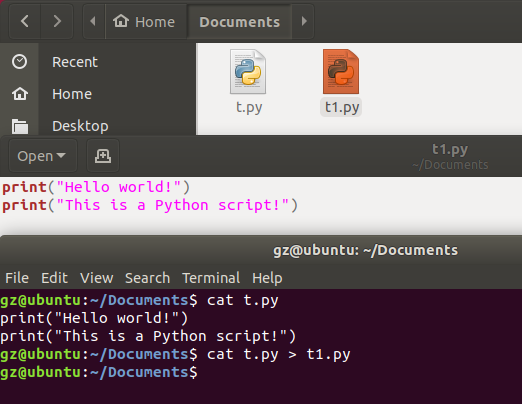Viewport: 522px width, 404px height.
Task: Click the Desktop folder icon in sidebar
Action: tap(20, 126)
